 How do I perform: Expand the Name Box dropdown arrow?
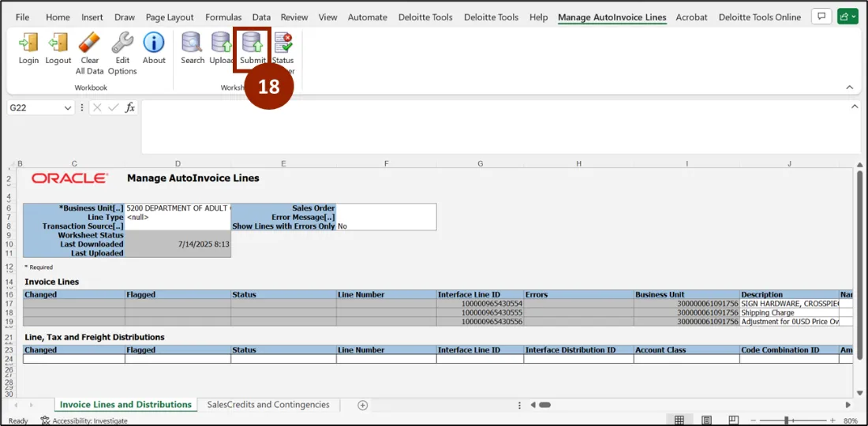72,107
